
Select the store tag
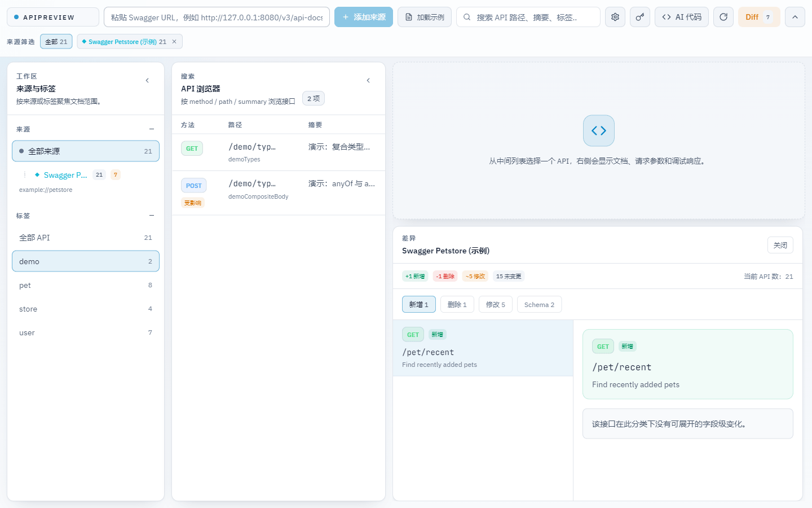(86, 309)
